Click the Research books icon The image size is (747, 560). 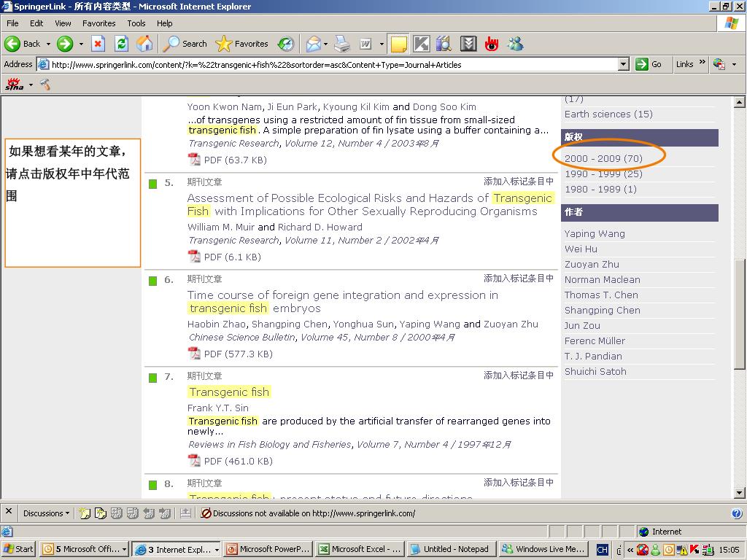click(444, 44)
